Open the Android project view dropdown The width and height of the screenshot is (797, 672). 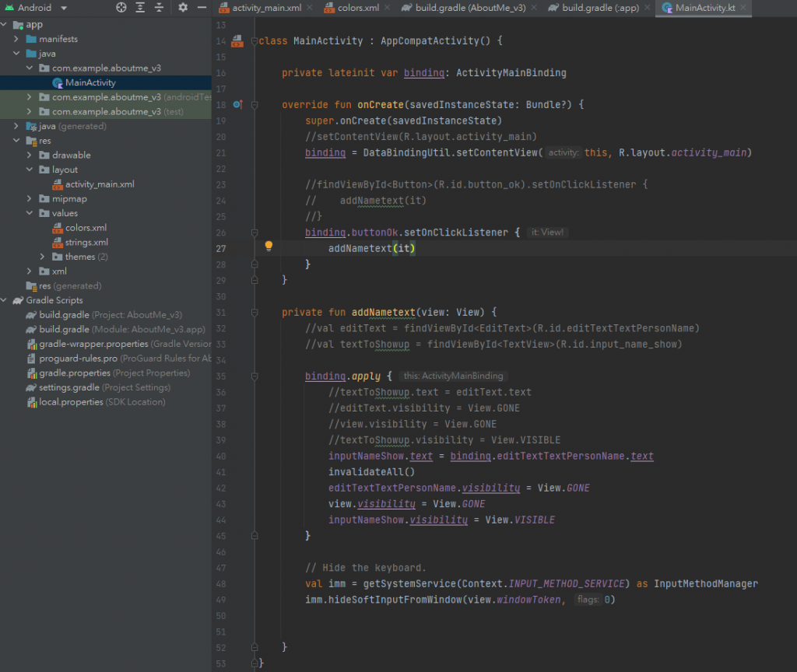pyautogui.click(x=63, y=8)
